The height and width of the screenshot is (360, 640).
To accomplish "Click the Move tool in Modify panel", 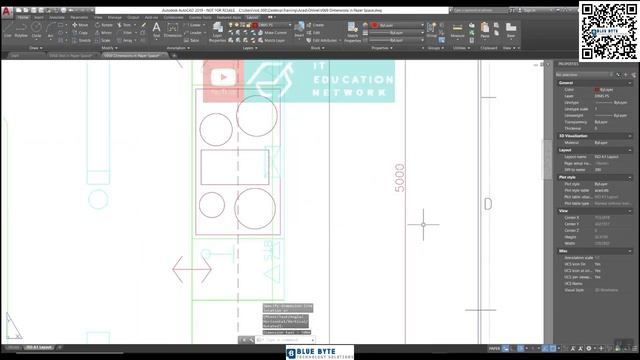I will coord(80,25).
